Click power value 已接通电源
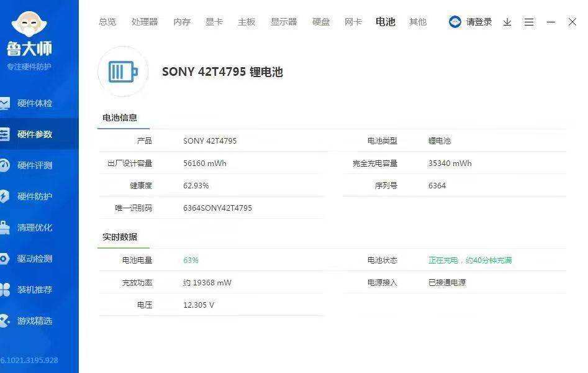Viewport: 588px width, 373px height. [447, 283]
